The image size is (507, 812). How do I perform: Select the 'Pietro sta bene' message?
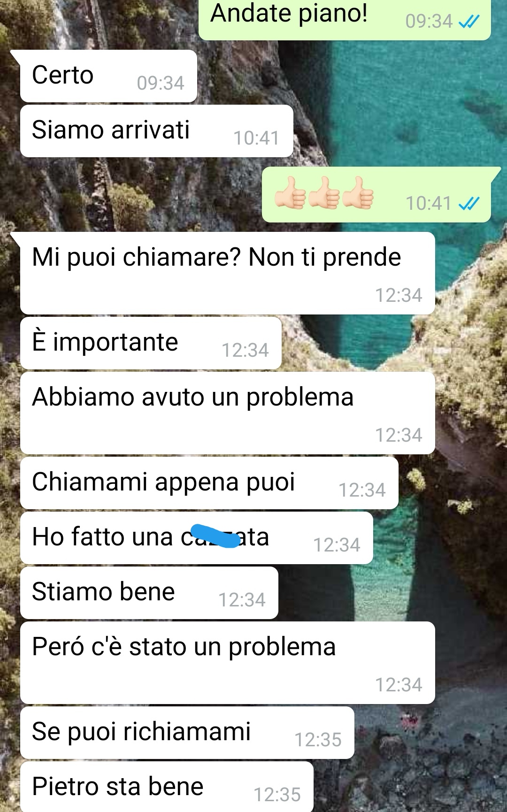167,787
